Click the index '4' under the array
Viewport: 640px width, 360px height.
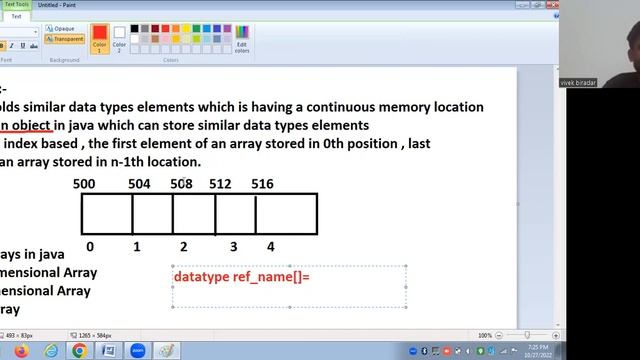pyautogui.click(x=271, y=247)
